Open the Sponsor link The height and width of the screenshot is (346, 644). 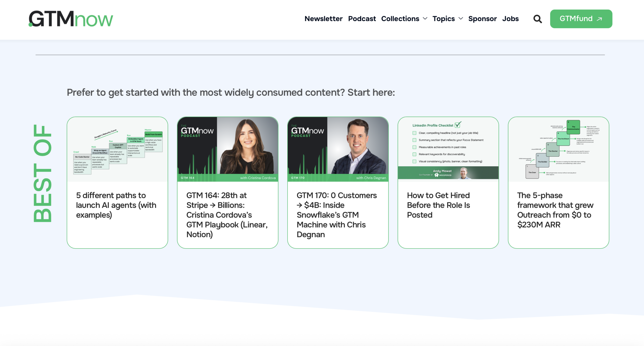click(x=482, y=19)
